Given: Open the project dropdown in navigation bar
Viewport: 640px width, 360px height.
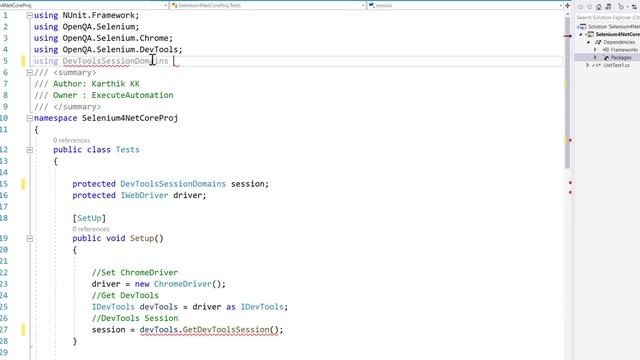Looking at the screenshot, I should coord(165,5).
